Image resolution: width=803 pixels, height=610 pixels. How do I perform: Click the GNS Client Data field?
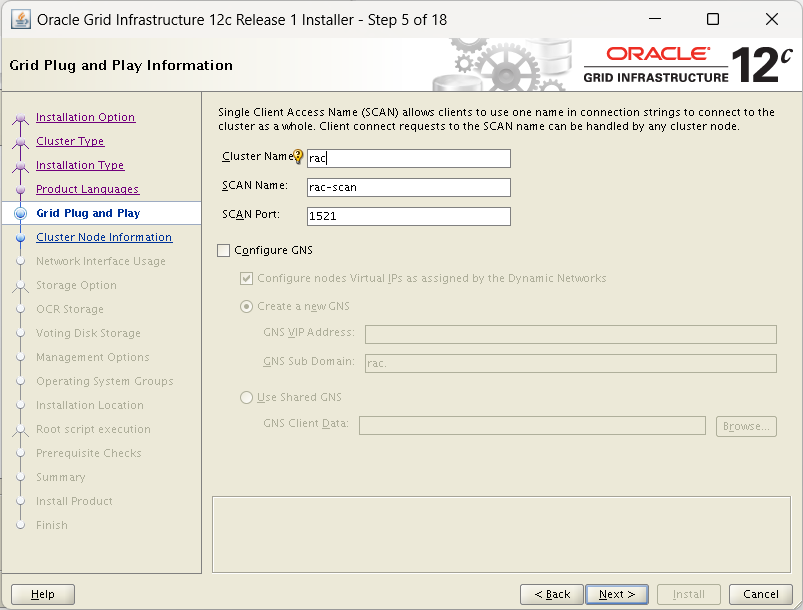pyautogui.click(x=532, y=426)
